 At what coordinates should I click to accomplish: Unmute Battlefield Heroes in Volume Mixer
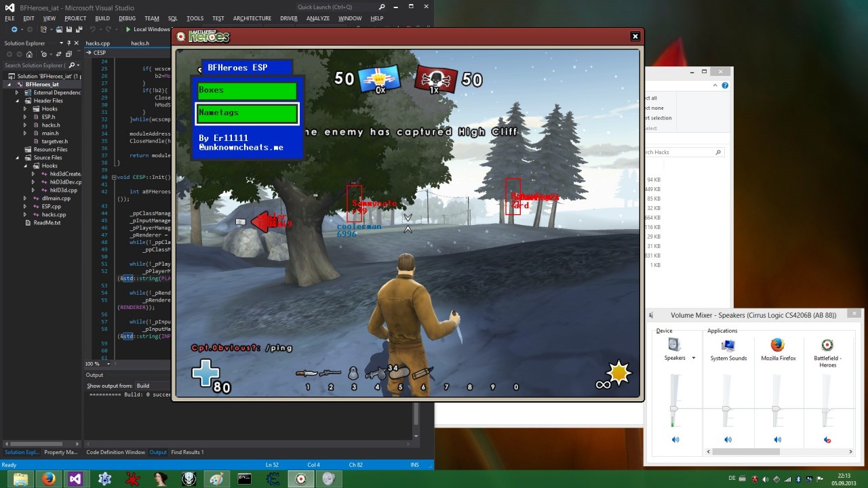click(827, 440)
